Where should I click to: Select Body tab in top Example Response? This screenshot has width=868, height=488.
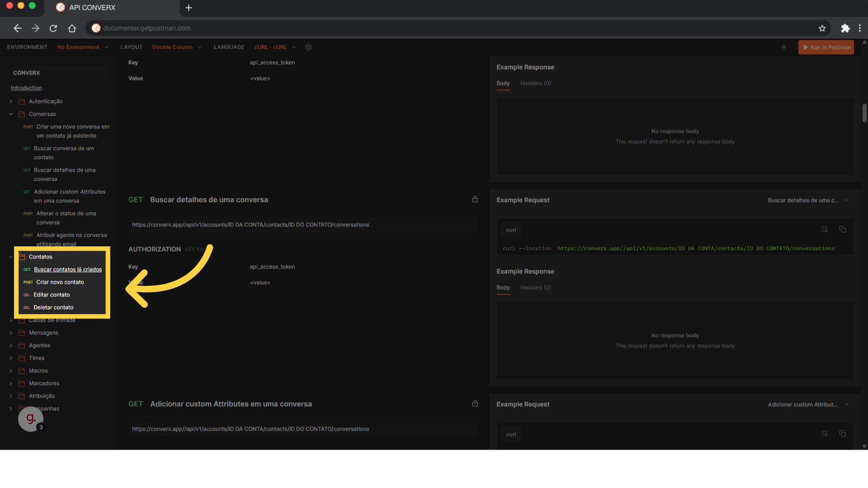[x=503, y=83]
